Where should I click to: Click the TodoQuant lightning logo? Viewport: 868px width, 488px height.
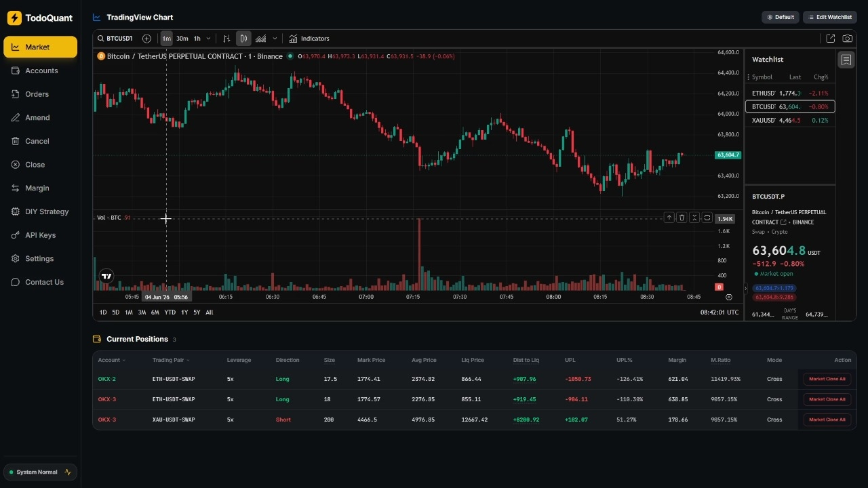tap(14, 18)
